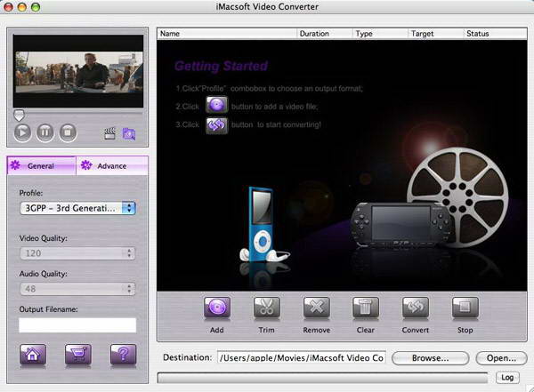Click the Audio Quality field showing 48
Viewport: 534px width, 392px height.
click(x=77, y=289)
